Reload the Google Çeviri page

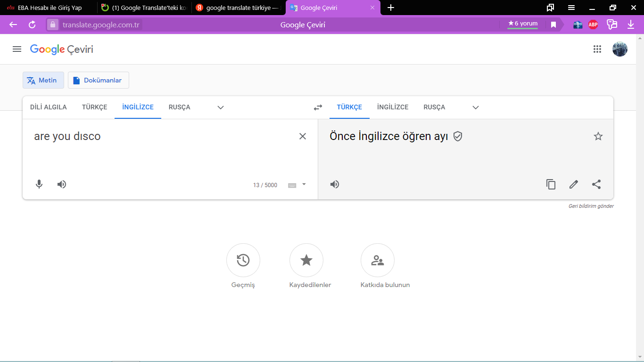click(x=32, y=25)
